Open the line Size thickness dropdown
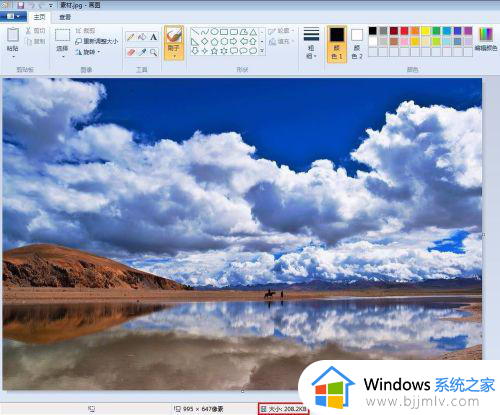Image resolution: width=500 pixels, height=415 pixels. pos(311,43)
